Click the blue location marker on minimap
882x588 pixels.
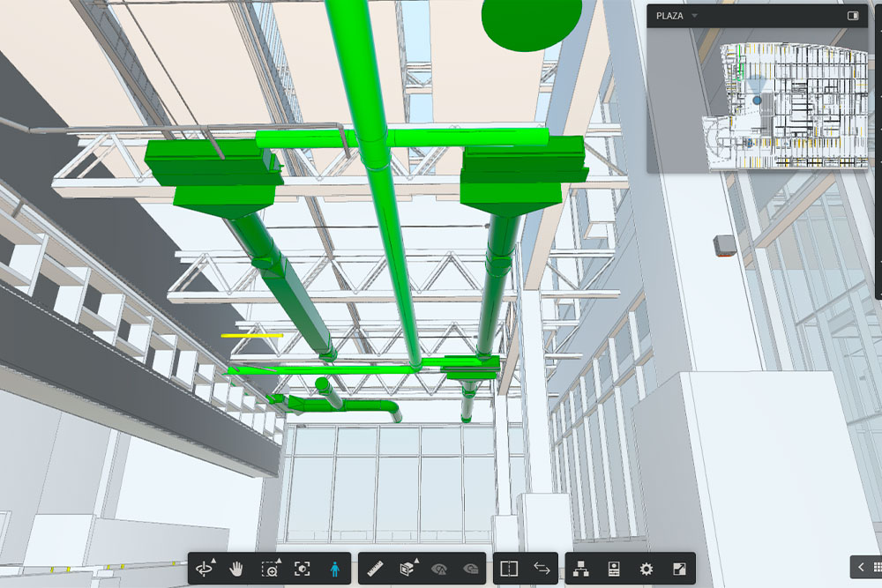pyautogui.click(x=757, y=101)
